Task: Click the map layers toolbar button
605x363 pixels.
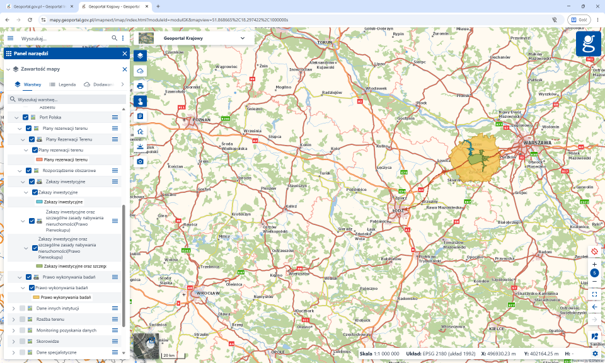Action: 140,56
